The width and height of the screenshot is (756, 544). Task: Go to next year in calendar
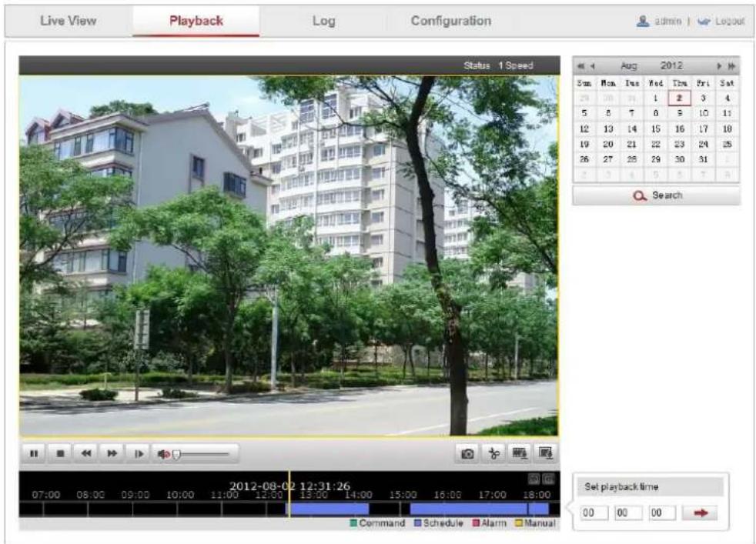pos(732,66)
